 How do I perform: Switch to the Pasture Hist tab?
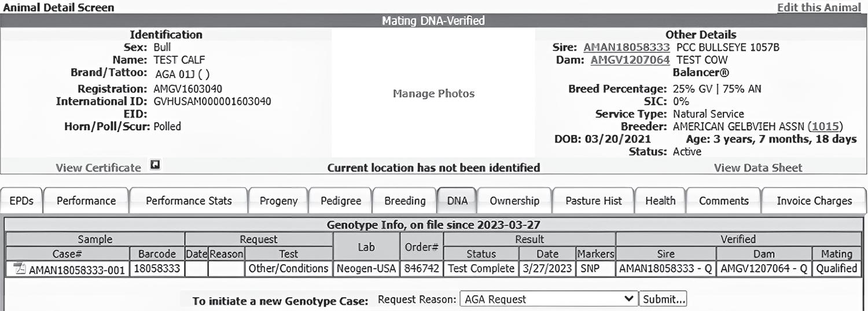pos(594,201)
